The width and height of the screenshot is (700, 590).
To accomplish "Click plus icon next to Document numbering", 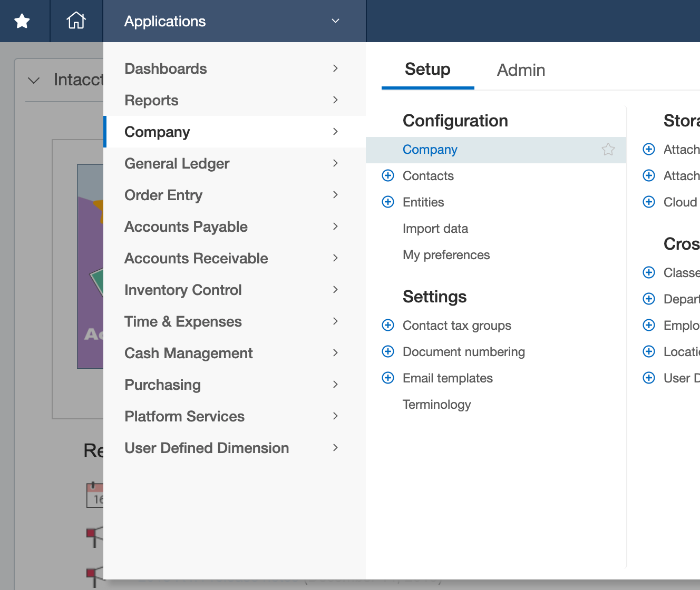I will click(388, 351).
